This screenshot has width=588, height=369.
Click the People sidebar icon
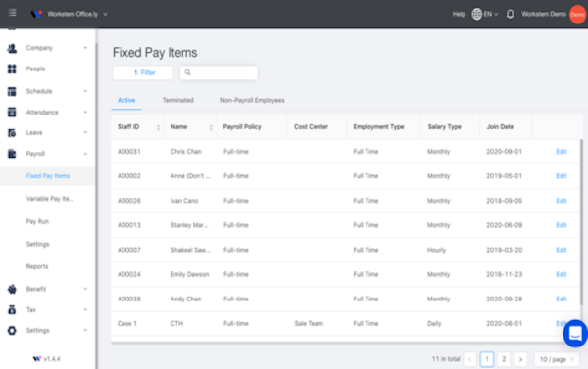point(12,69)
